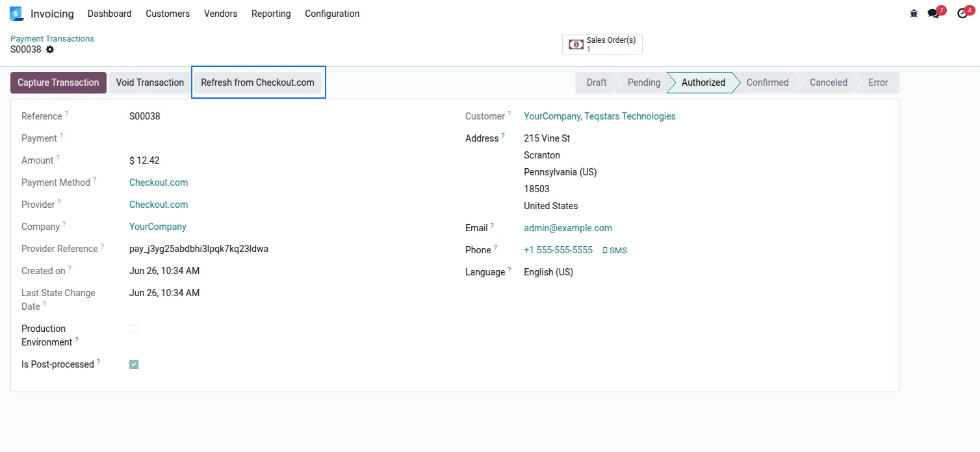980x452 pixels.
Task: Click the zip code 18503
Action: pos(537,189)
